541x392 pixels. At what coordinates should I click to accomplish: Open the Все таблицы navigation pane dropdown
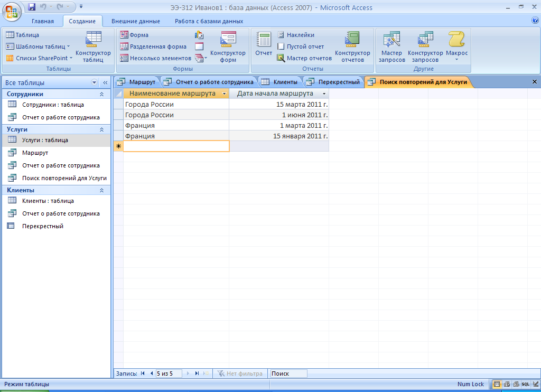click(94, 82)
